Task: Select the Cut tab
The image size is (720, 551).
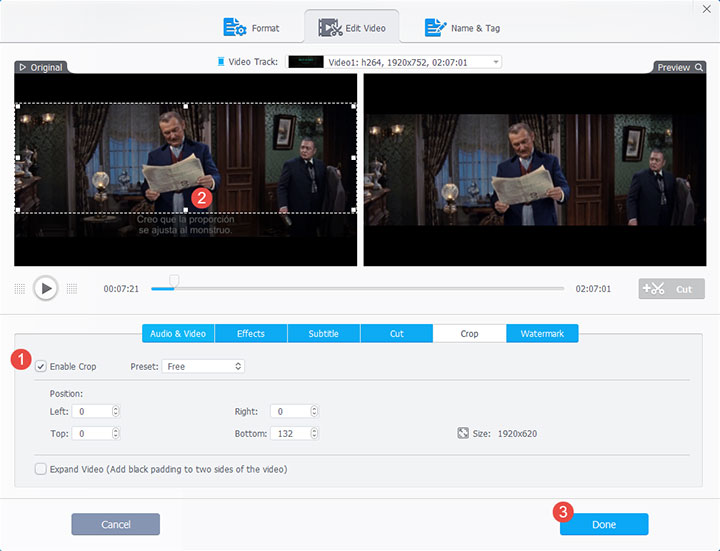Action: click(x=397, y=333)
